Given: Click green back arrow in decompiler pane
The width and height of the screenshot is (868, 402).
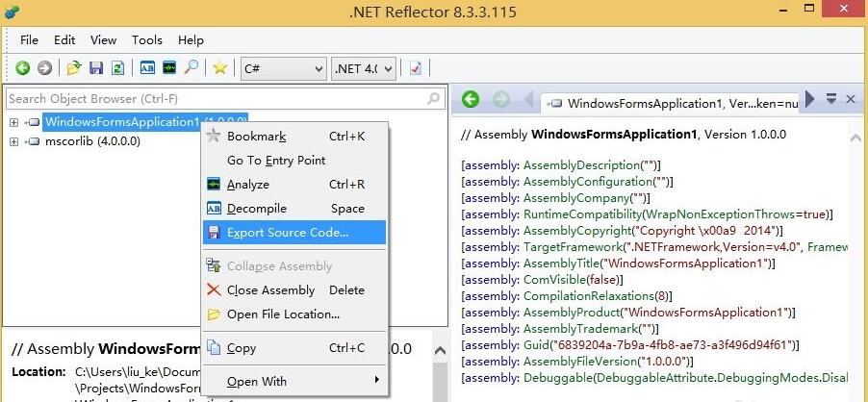Looking at the screenshot, I should click(470, 99).
